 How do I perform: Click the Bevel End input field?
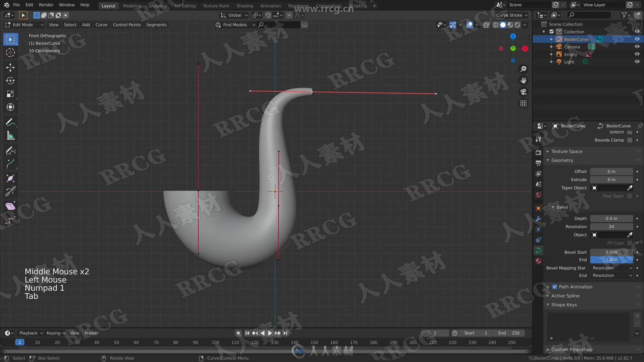tap(612, 259)
